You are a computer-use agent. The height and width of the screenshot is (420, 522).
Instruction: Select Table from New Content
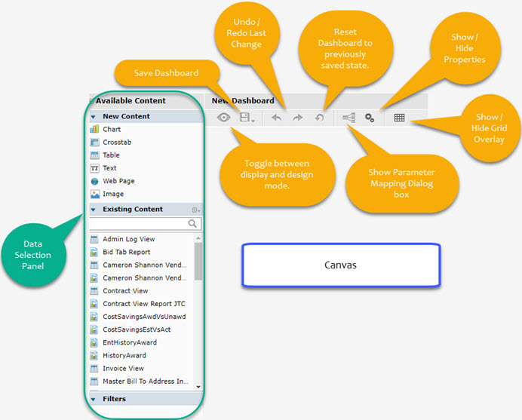coord(111,155)
